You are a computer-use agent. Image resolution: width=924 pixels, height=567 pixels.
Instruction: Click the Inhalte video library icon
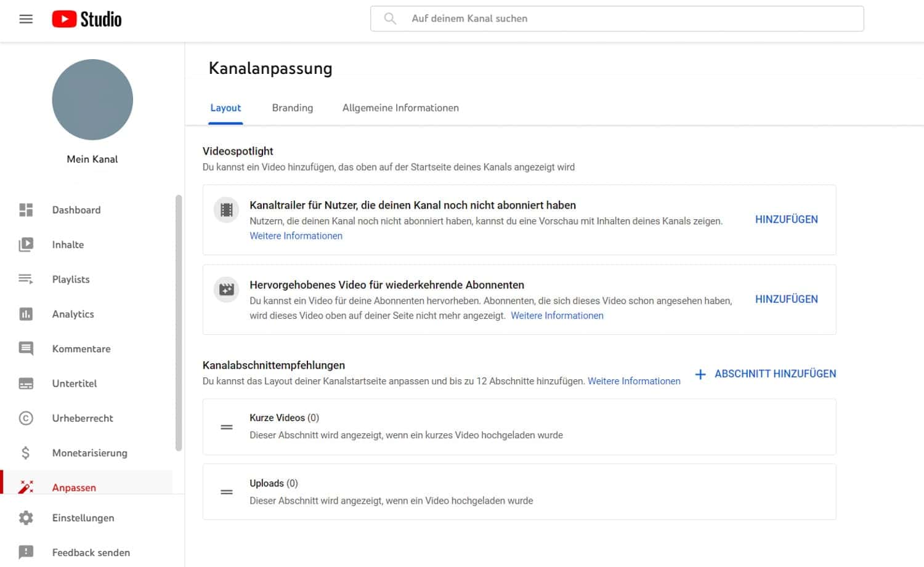26,244
